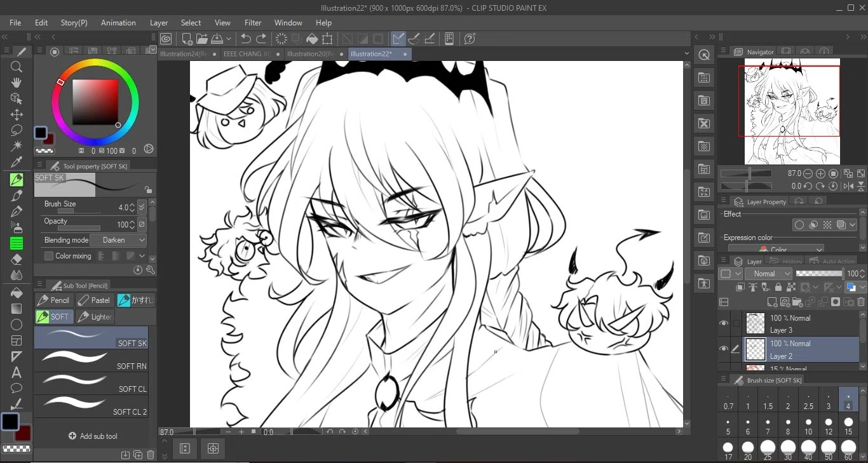
Task: Hide Layer 3 using its eye icon
Action: click(724, 323)
